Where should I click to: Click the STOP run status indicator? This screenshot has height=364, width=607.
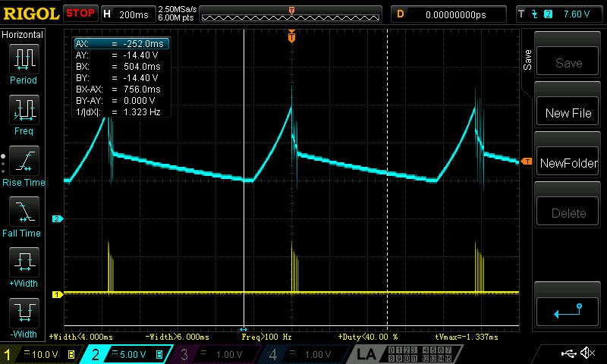point(80,13)
